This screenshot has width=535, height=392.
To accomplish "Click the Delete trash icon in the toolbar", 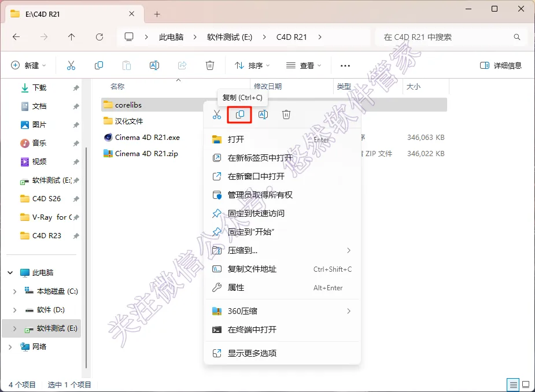I will click(x=210, y=65).
